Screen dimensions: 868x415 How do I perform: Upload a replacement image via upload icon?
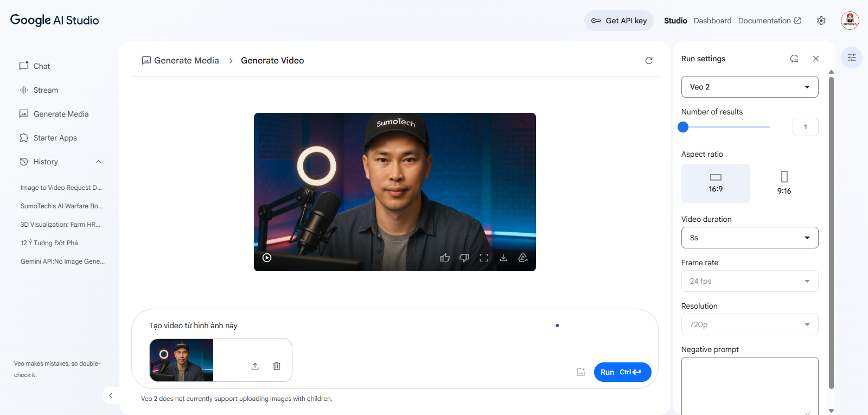coord(255,366)
